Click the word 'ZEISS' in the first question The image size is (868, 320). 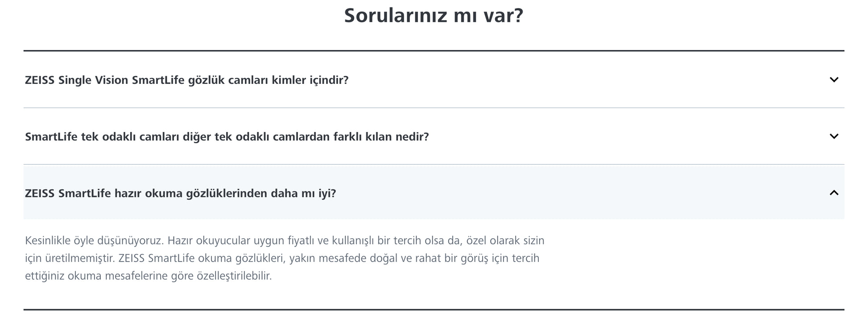click(x=40, y=80)
